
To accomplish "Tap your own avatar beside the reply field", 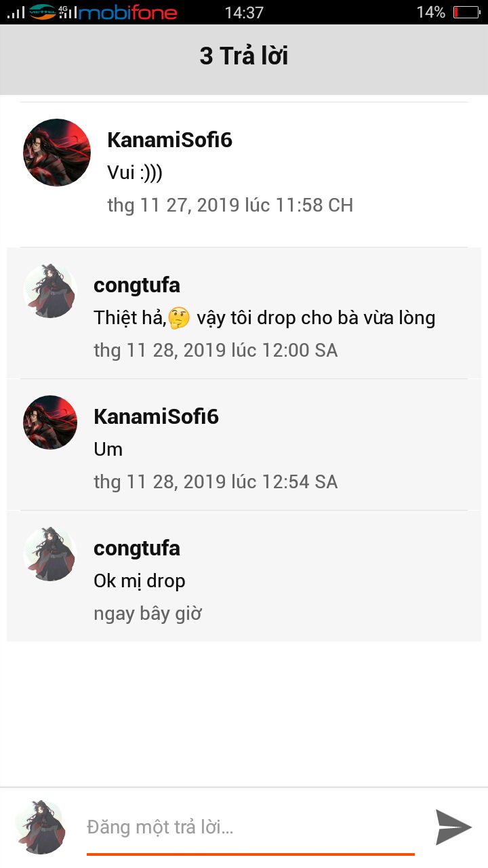I will 41,827.
